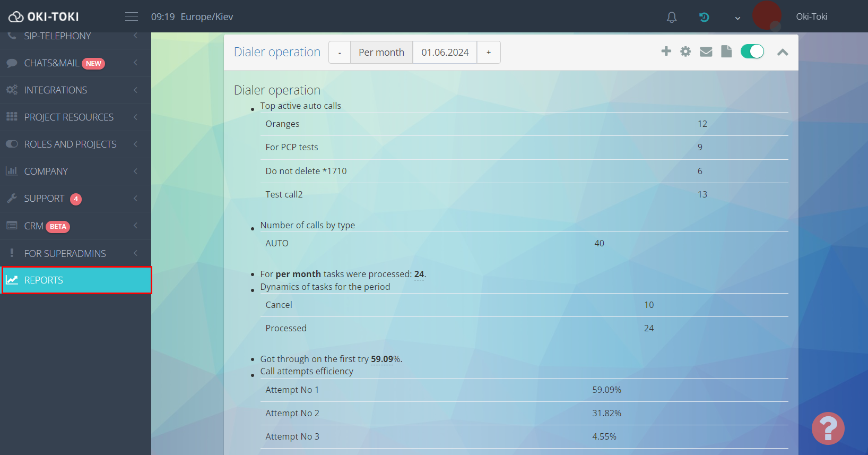Click the minus button for previous period
868x455 pixels.
click(340, 53)
